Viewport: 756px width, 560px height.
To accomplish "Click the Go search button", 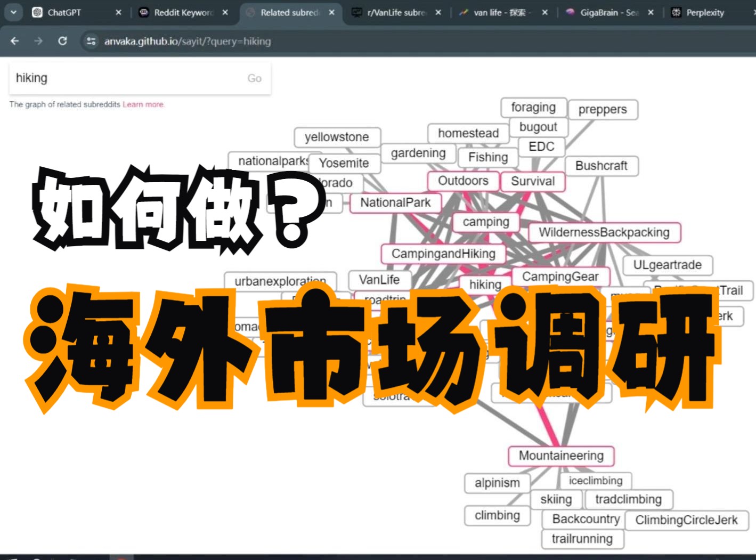I will tap(254, 78).
